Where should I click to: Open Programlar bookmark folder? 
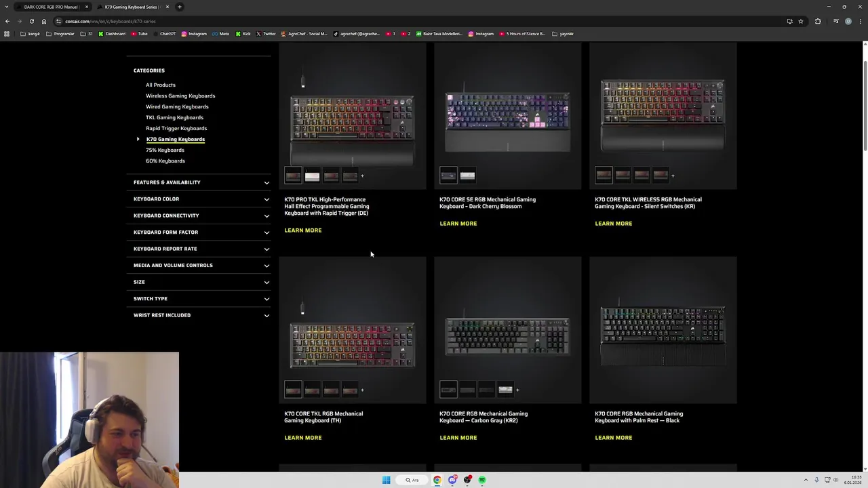(60, 34)
